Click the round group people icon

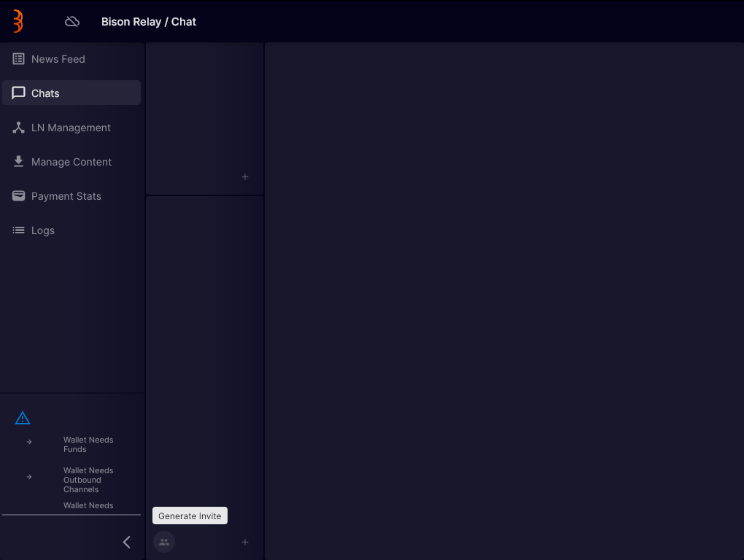click(x=164, y=542)
